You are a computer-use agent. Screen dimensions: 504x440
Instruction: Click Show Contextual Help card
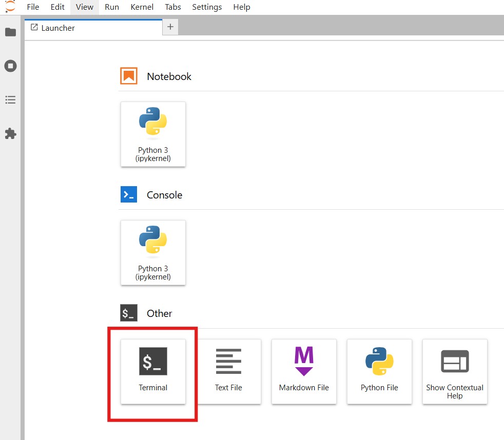[455, 371]
